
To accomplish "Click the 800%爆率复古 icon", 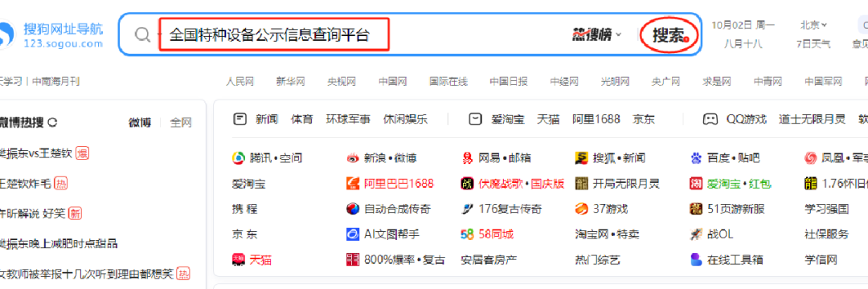I will (353, 259).
